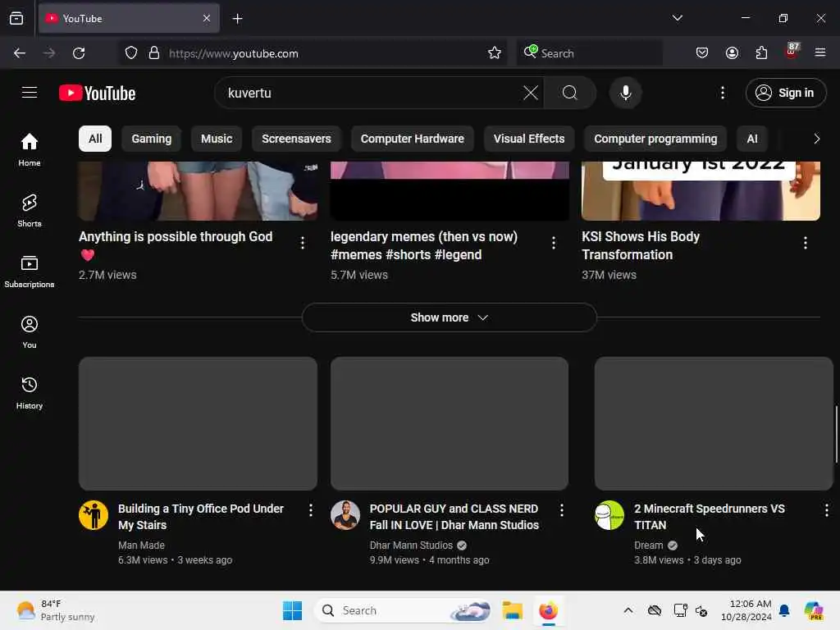Open options for legendary memes short
The image size is (840, 630).
[x=554, y=243]
